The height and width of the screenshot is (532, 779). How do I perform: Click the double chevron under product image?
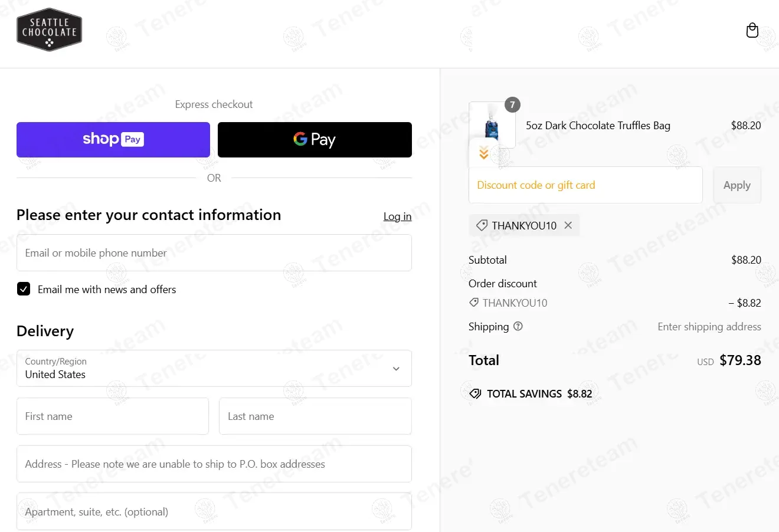click(484, 153)
